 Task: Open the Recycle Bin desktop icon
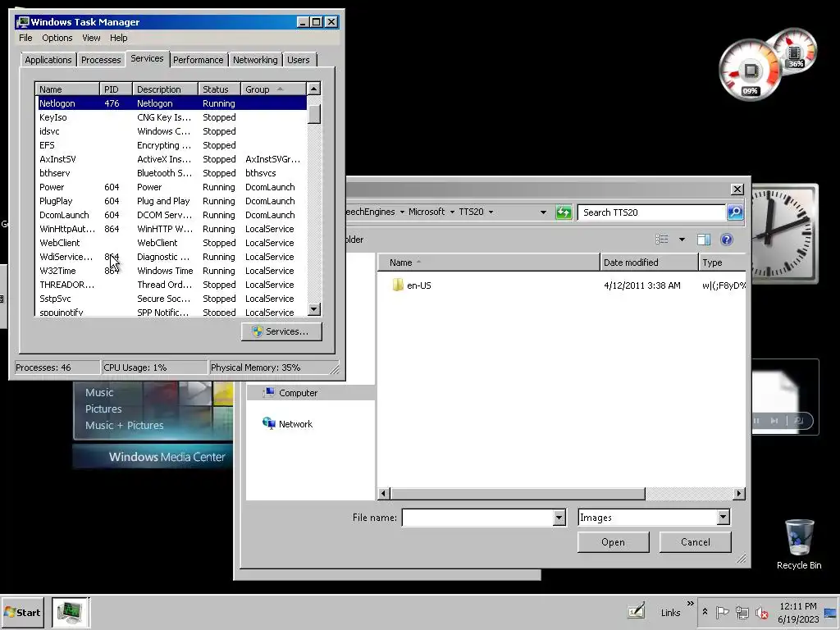799,545
